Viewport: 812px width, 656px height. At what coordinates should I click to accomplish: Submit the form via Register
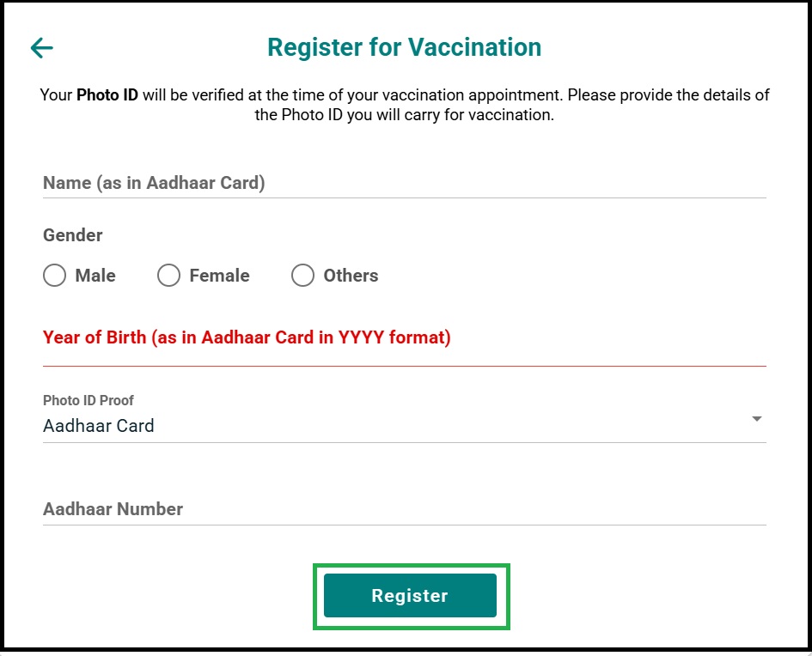(409, 596)
